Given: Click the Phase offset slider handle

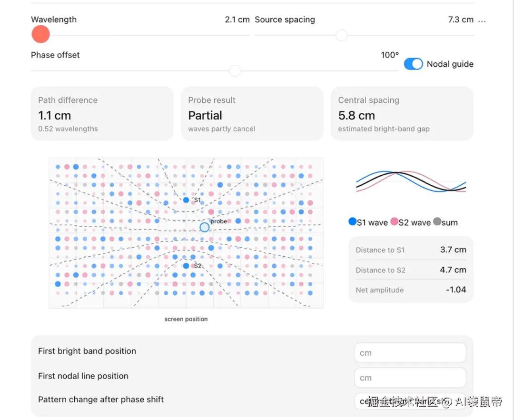Looking at the screenshot, I should (235, 70).
